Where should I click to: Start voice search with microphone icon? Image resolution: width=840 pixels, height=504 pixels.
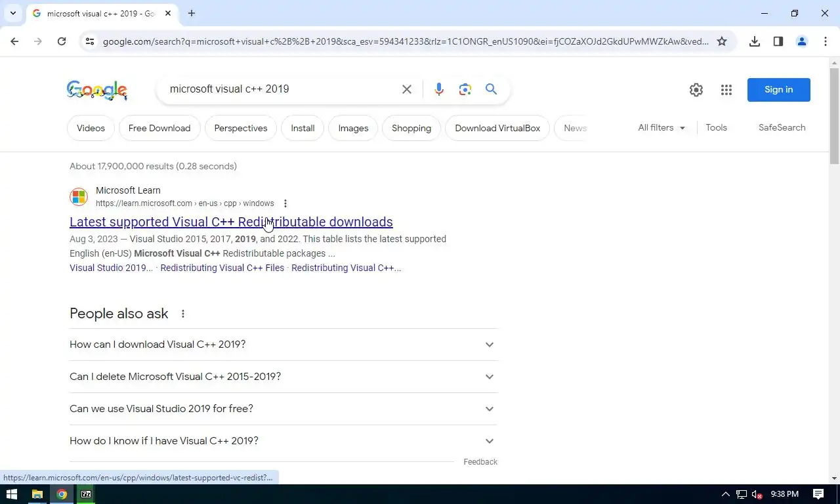(439, 89)
